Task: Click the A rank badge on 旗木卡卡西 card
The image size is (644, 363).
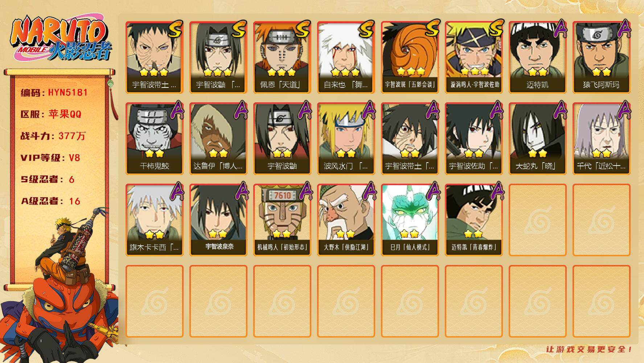Action: (176, 191)
